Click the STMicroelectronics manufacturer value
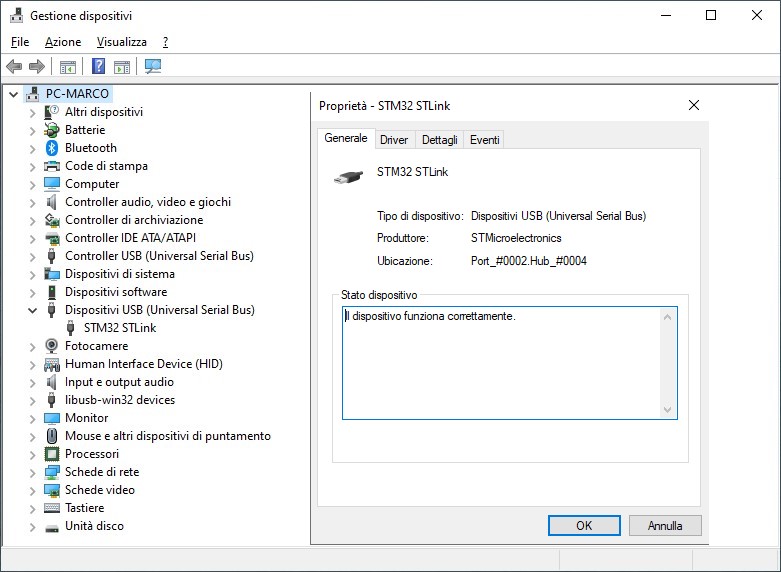The height and width of the screenshot is (572, 781). click(x=516, y=238)
